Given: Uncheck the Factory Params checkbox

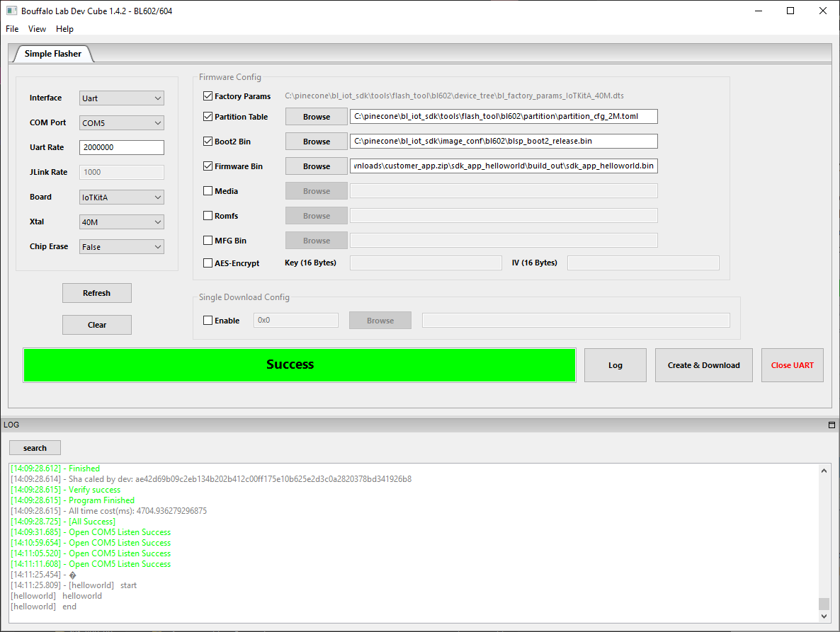Looking at the screenshot, I should 208,96.
